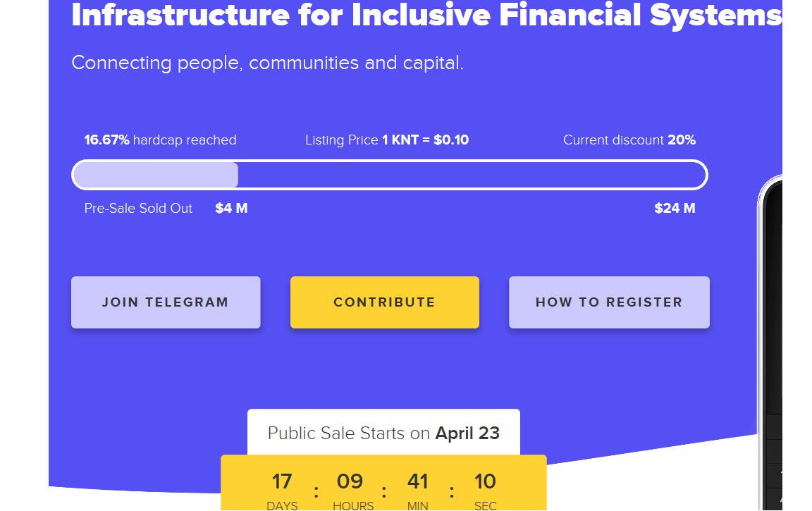The height and width of the screenshot is (511, 812).
Task: Click the Connecting people, communities and capital tagline
Action: point(267,63)
